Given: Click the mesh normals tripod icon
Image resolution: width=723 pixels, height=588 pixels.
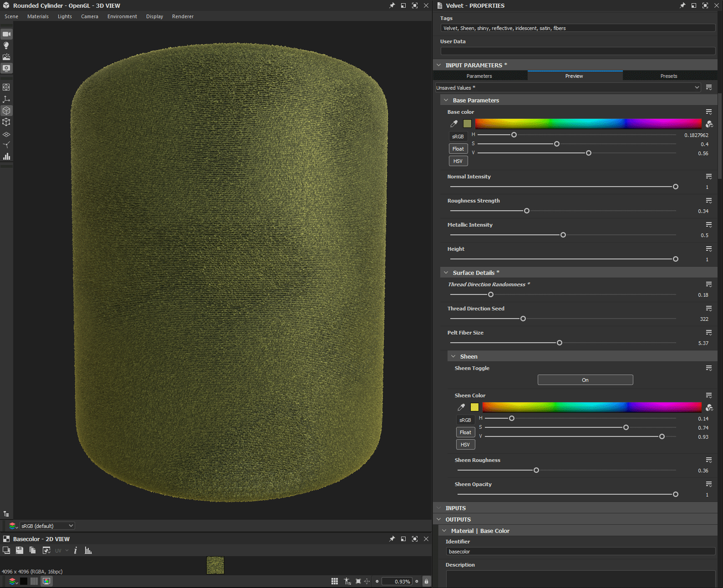Looking at the screenshot, I should (x=6, y=145).
